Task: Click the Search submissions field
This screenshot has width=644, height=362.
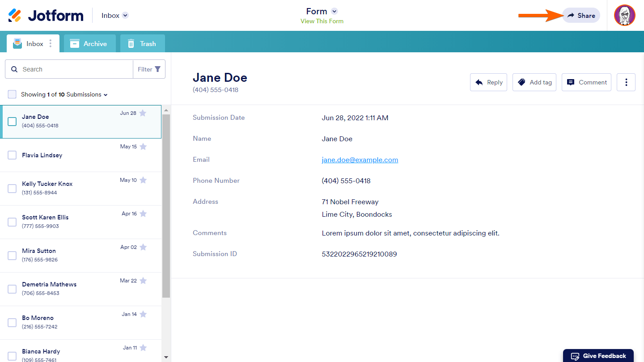Action: tap(74, 69)
